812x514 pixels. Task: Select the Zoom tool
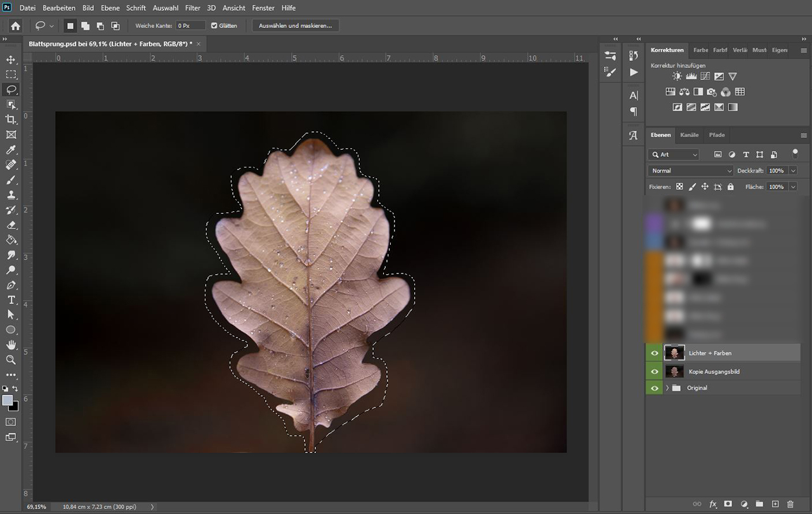click(11, 360)
